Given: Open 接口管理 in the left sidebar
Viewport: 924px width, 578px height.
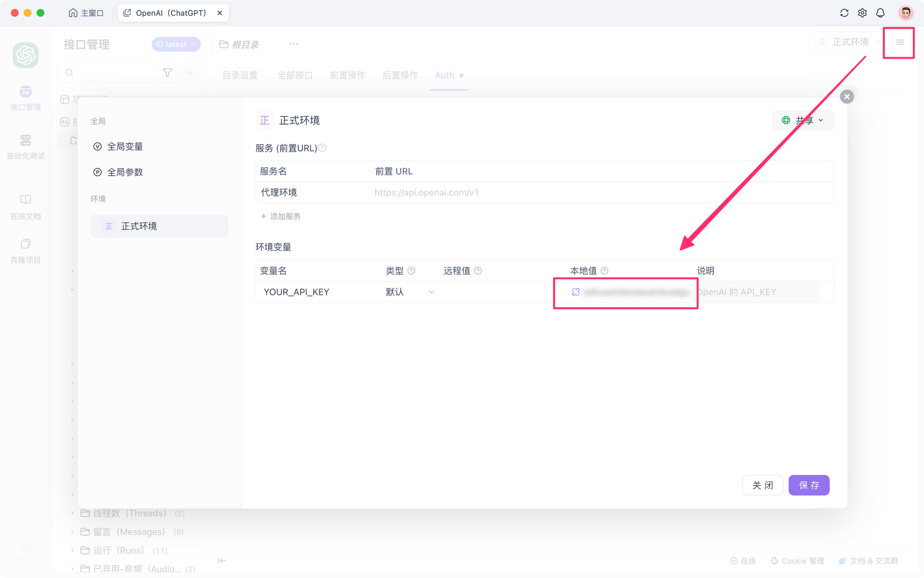Looking at the screenshot, I should tap(25, 98).
